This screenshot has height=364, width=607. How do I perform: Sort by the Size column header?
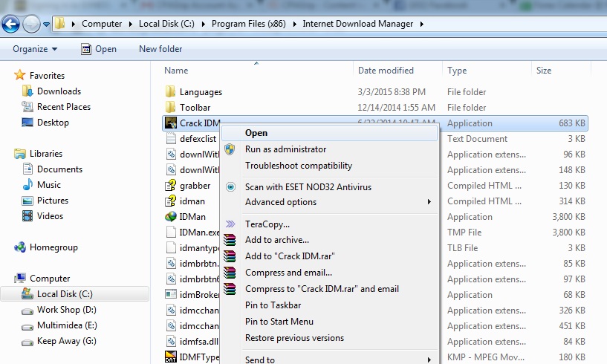pyautogui.click(x=544, y=71)
